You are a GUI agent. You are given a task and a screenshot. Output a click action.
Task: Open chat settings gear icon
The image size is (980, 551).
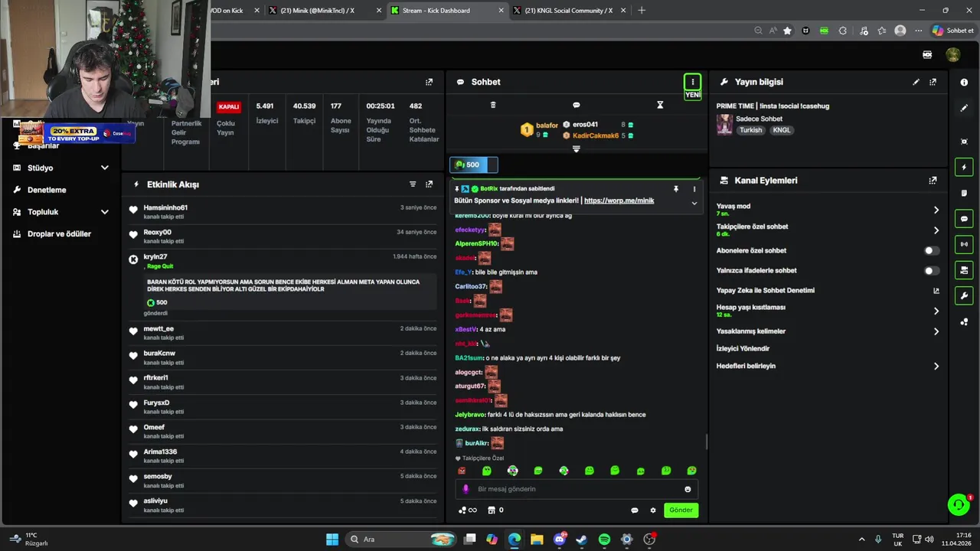point(653,510)
